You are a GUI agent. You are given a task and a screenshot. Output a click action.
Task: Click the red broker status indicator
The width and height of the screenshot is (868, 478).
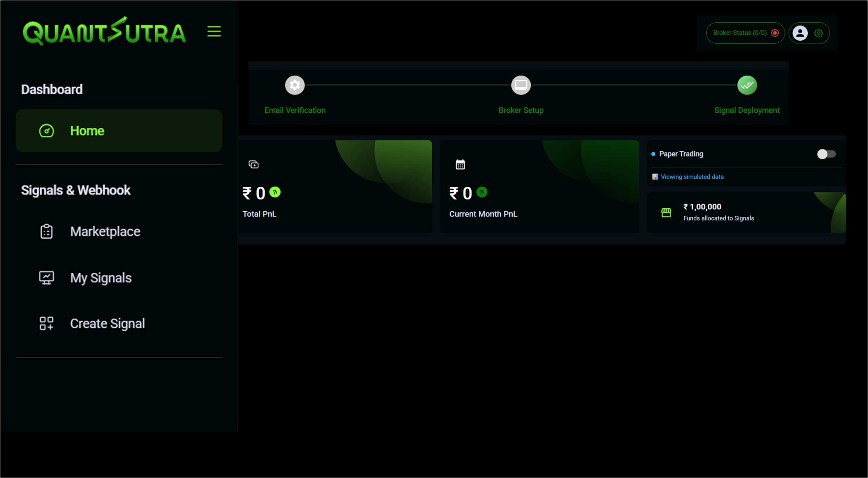point(775,33)
